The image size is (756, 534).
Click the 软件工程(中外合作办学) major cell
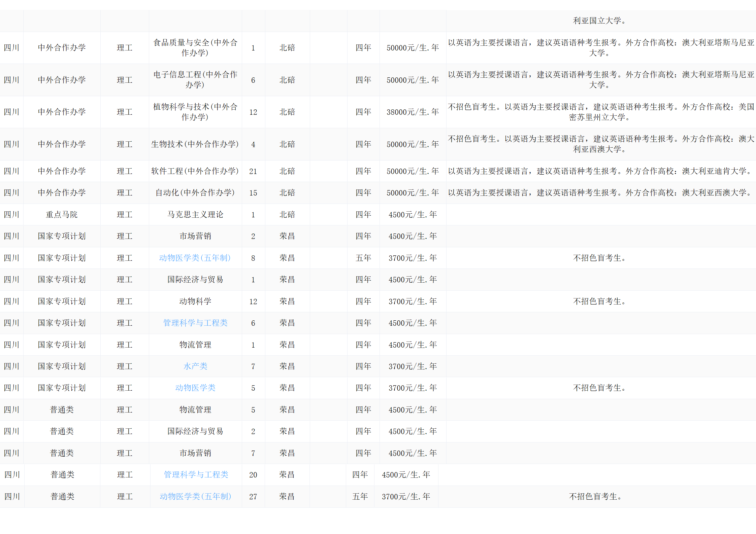tap(195, 171)
